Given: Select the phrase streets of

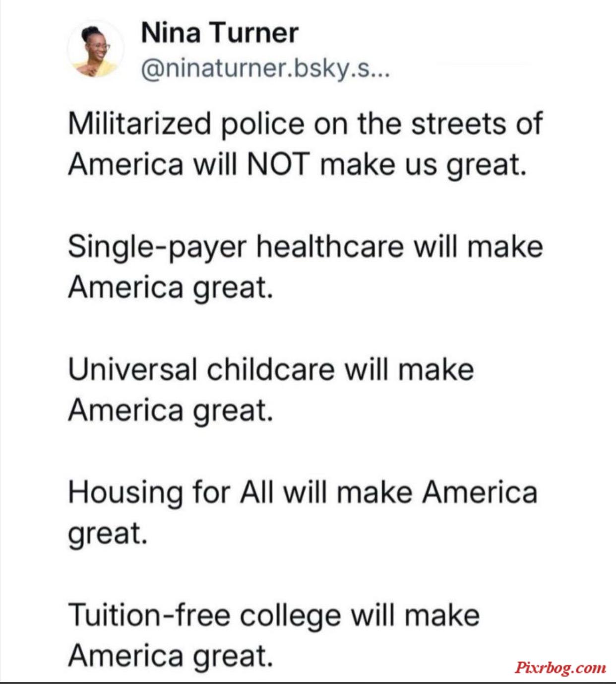Looking at the screenshot, I should point(477,124).
